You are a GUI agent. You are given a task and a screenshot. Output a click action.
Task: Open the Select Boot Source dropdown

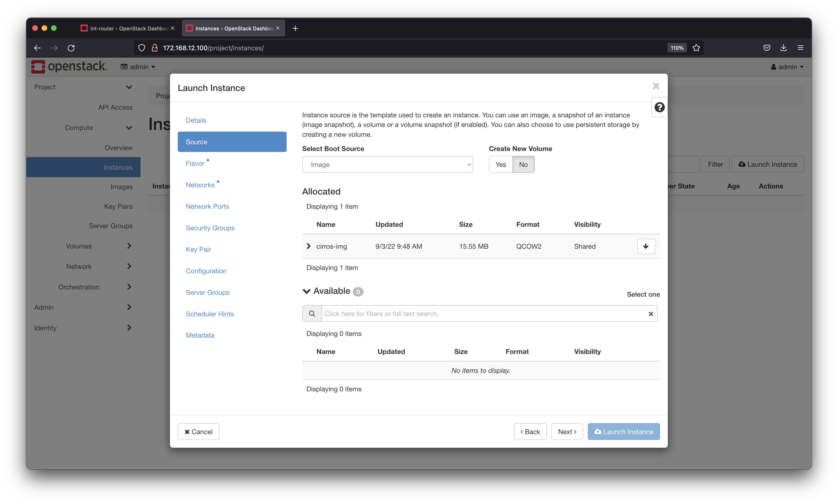tap(387, 165)
